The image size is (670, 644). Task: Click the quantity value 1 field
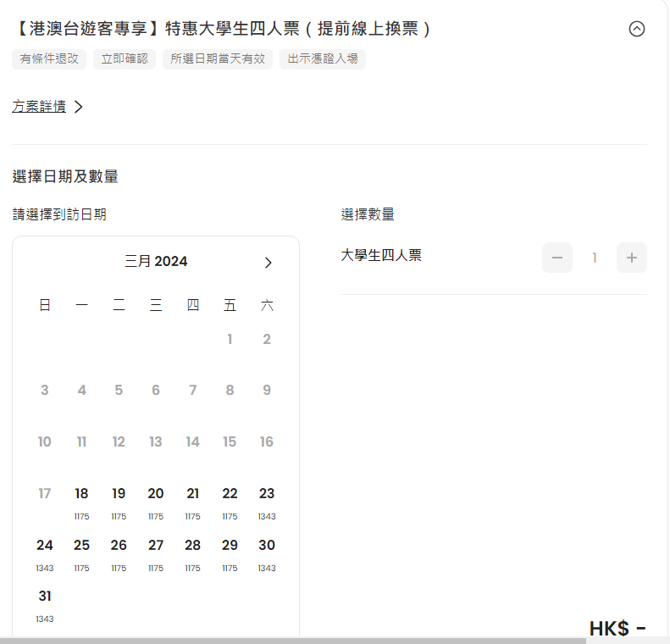[x=595, y=258]
